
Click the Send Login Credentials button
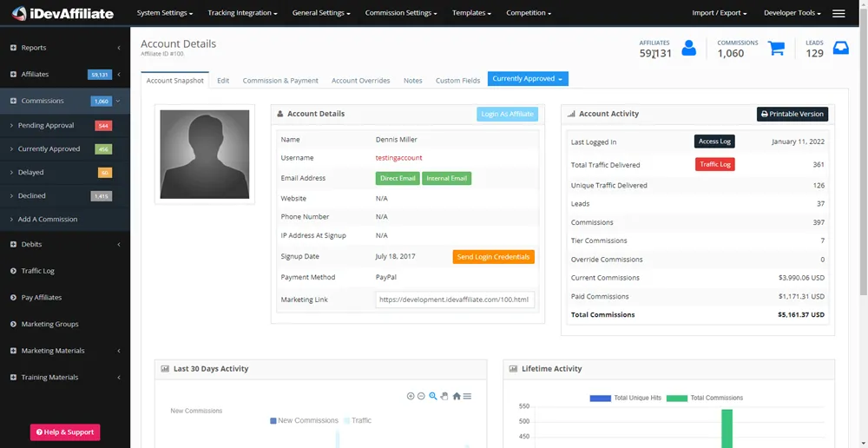(x=493, y=257)
